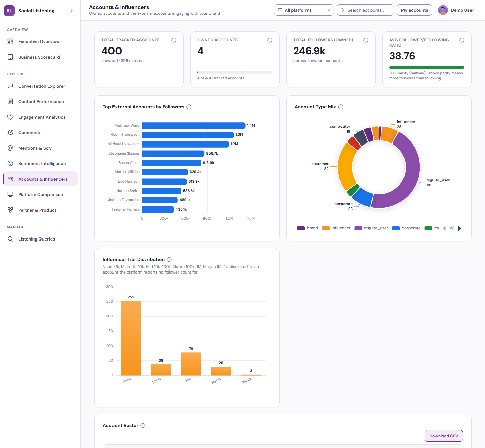Toggle the brand legend entry
Screen dimensions: 485x448
[x=308, y=228]
